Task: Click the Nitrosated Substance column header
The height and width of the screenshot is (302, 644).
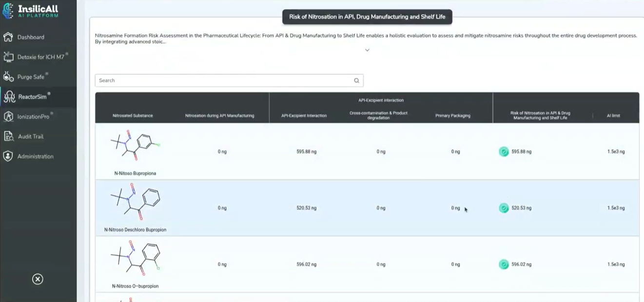Action: [133, 116]
